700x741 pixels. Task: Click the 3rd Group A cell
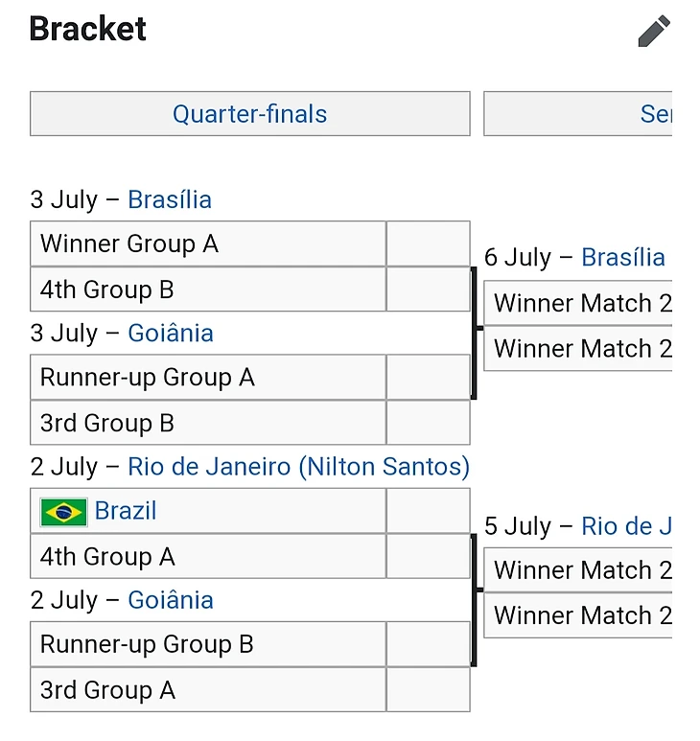208,690
